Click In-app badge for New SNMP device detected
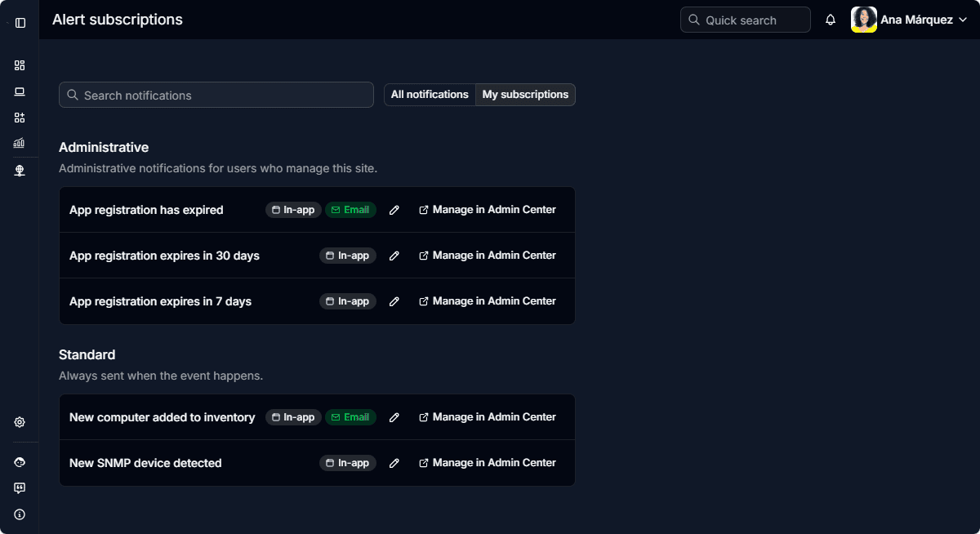 click(x=348, y=463)
